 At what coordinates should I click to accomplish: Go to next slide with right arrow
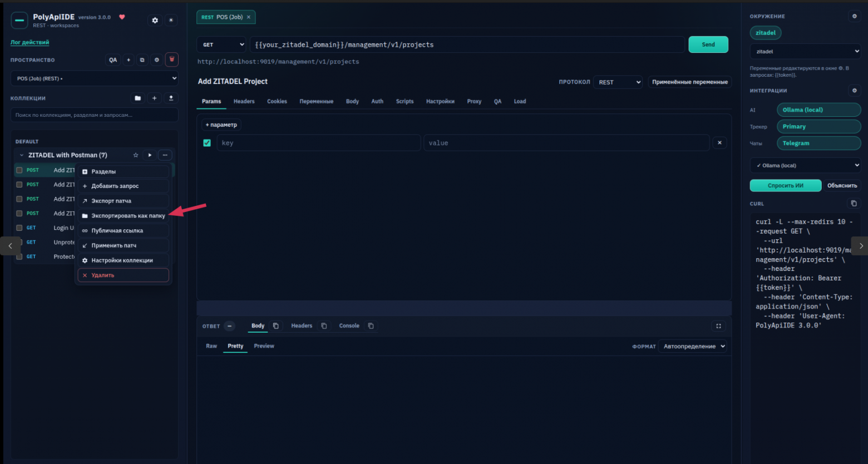[x=860, y=246]
